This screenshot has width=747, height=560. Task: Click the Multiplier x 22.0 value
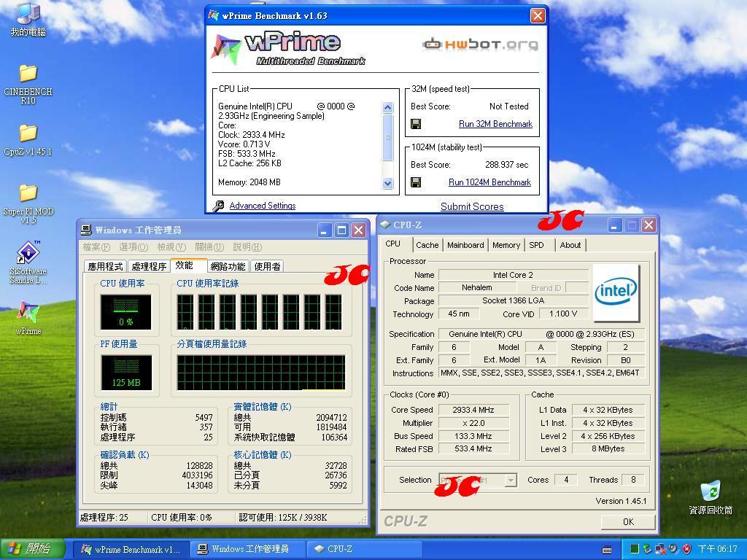(x=473, y=423)
